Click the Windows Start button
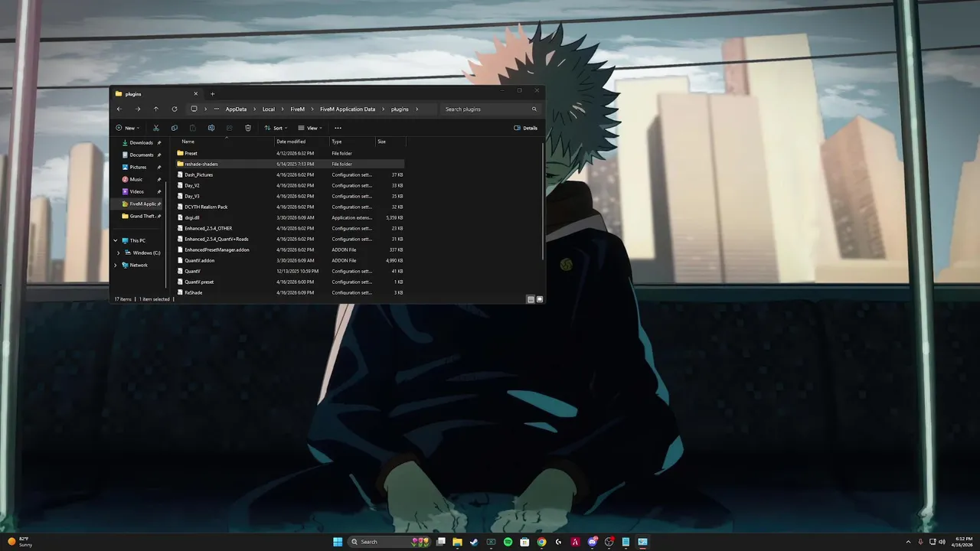 click(x=338, y=542)
